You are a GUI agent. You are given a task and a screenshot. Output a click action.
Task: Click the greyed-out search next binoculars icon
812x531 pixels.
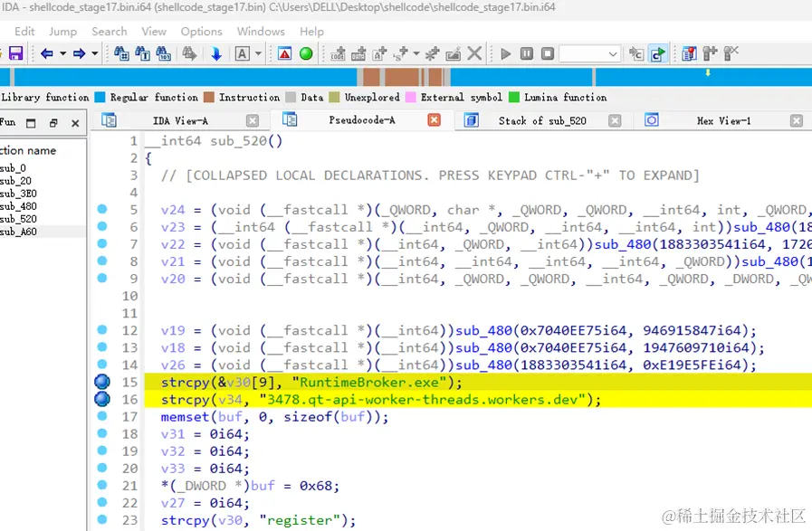189,53
